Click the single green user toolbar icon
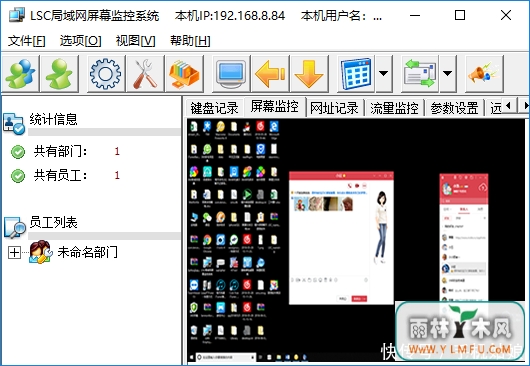Image resolution: width=530 pixels, height=366 pixels. click(60, 74)
